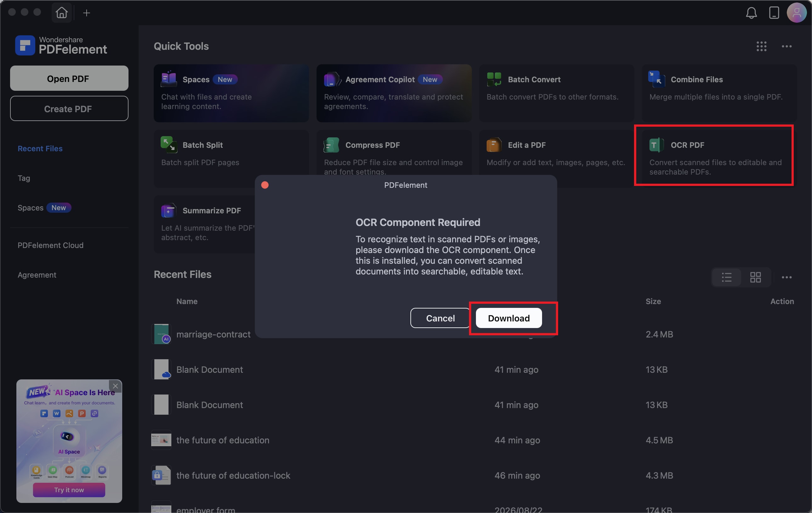This screenshot has width=812, height=513.
Task: Click the marriage-contract file name
Action: (x=214, y=334)
